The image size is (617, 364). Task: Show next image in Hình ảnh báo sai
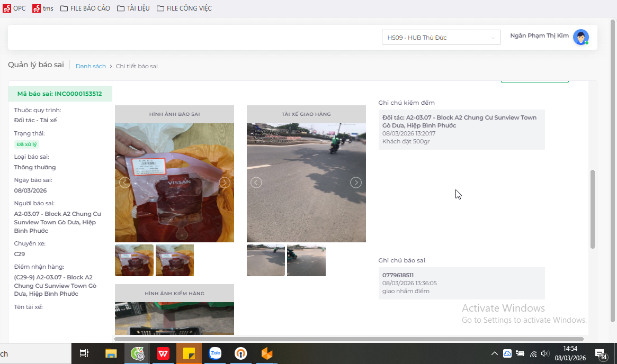tap(225, 183)
